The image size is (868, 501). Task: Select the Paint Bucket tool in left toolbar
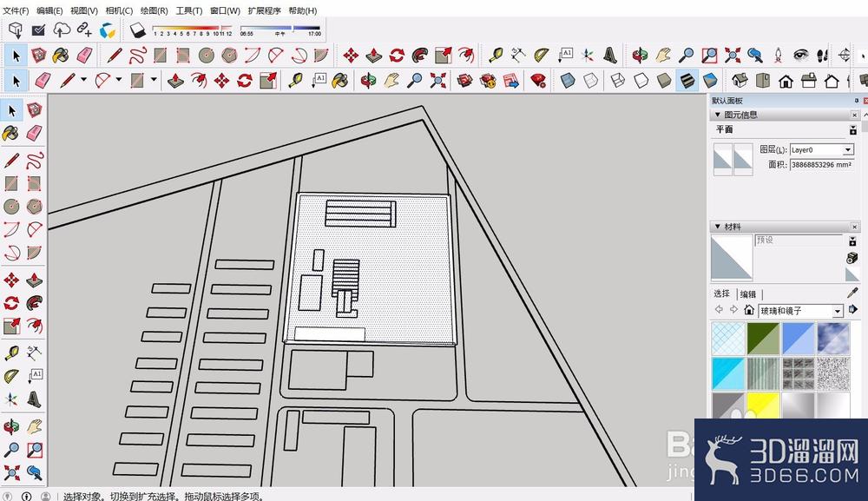pyautogui.click(x=11, y=133)
